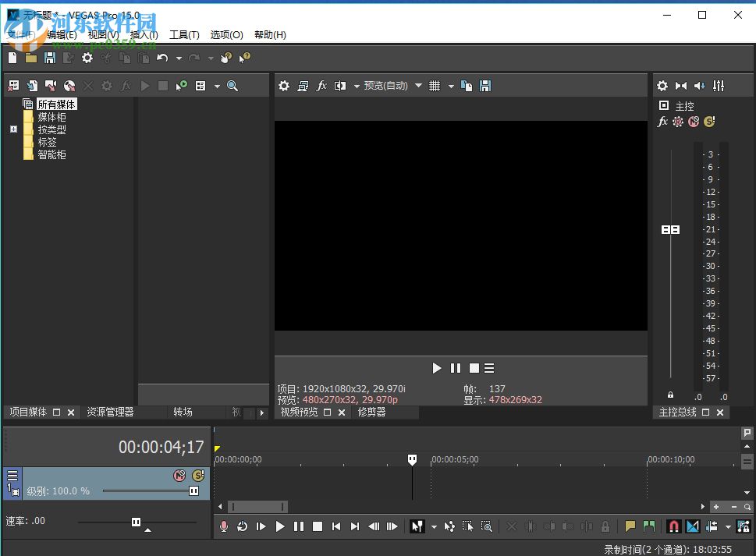Toggle Automatic Crossfades button

coord(692,526)
